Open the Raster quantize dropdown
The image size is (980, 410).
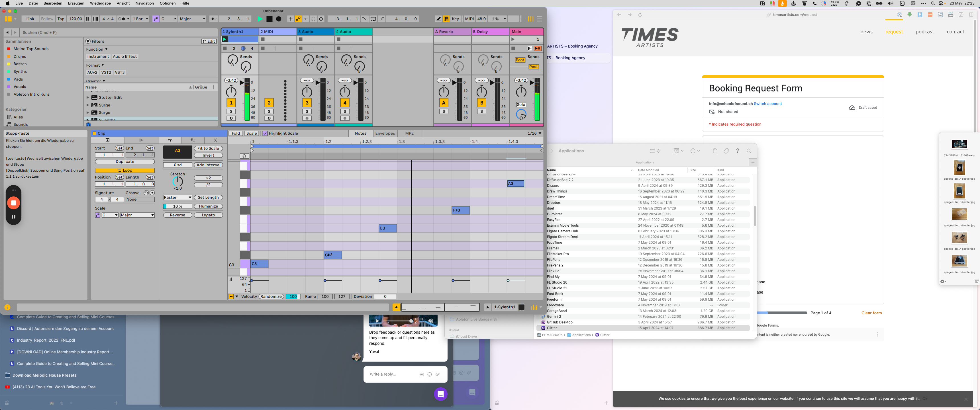coord(177,197)
